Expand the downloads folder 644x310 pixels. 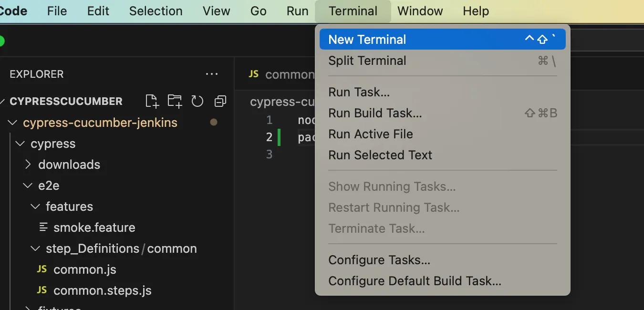(x=69, y=165)
